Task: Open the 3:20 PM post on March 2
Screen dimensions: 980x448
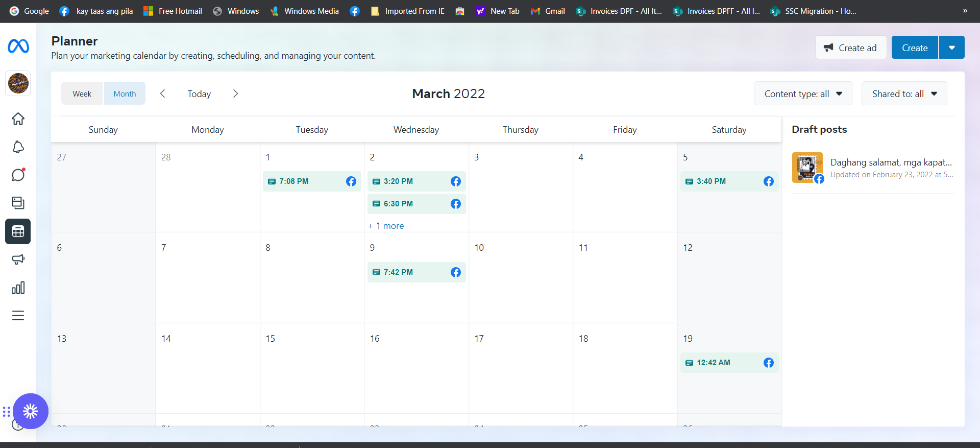Action: pos(416,181)
